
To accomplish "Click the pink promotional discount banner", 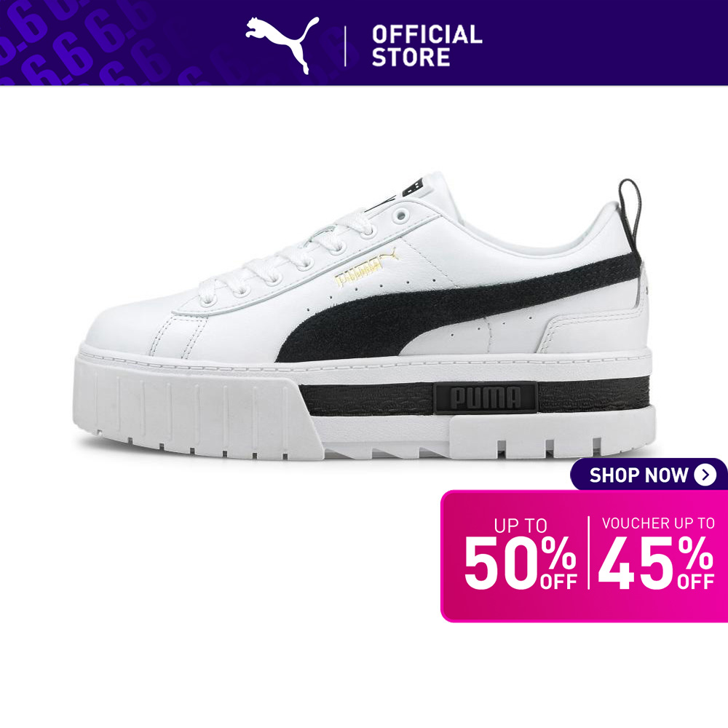I will click(x=584, y=555).
